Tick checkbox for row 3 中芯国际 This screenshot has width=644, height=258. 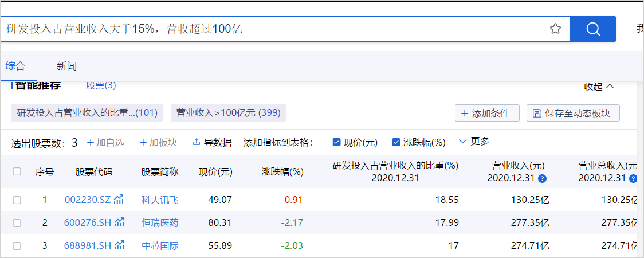pyautogui.click(x=17, y=246)
